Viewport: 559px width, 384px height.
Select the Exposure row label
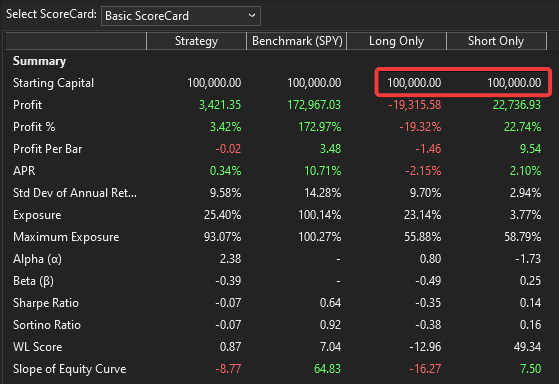[x=37, y=215]
